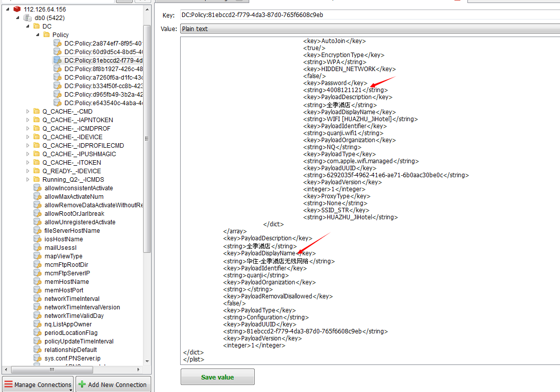
Task: Select networkTimeIntervalVersion key
Action: tap(82, 307)
